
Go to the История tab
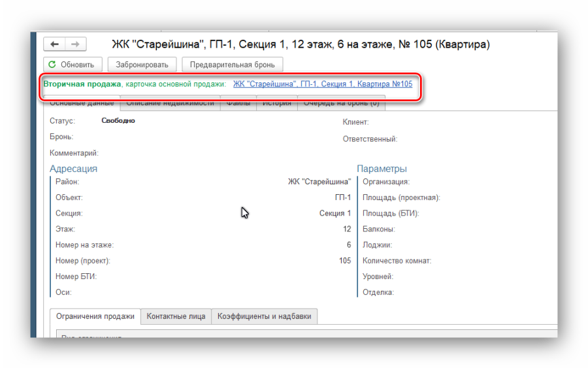277,104
